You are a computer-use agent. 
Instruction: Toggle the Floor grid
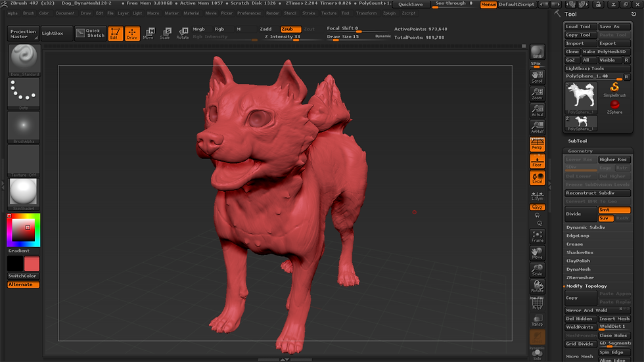click(538, 161)
